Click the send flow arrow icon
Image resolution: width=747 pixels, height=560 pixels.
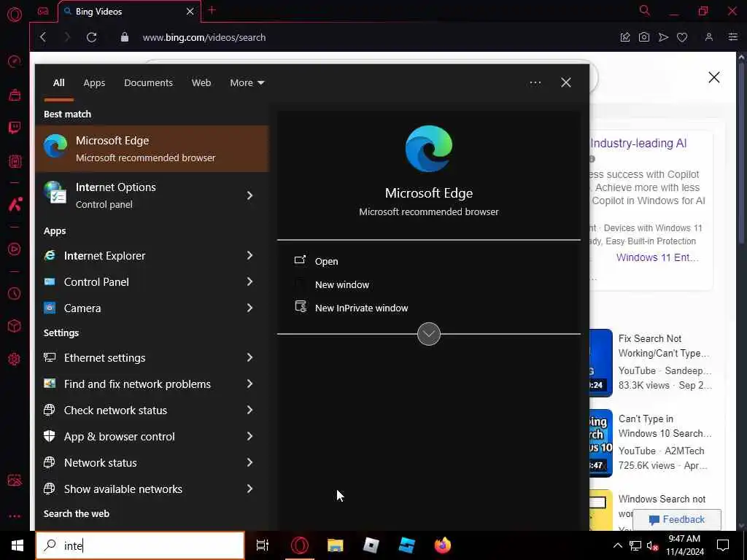click(663, 37)
